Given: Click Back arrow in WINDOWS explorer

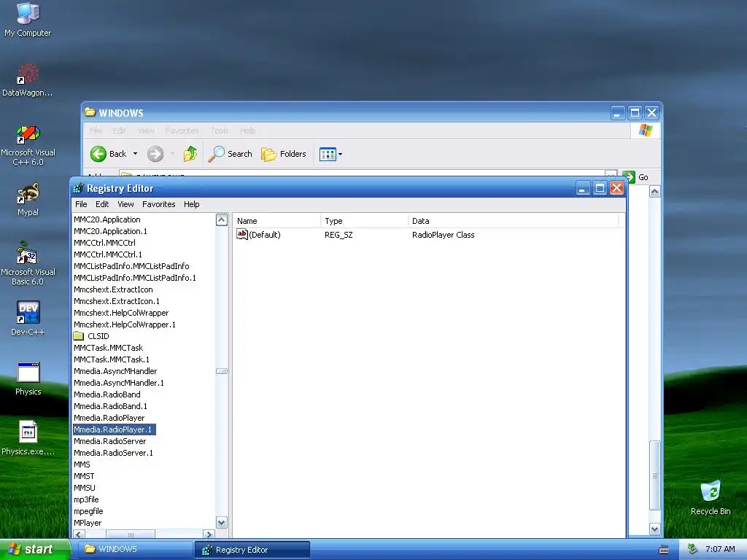Looking at the screenshot, I should coord(98,154).
